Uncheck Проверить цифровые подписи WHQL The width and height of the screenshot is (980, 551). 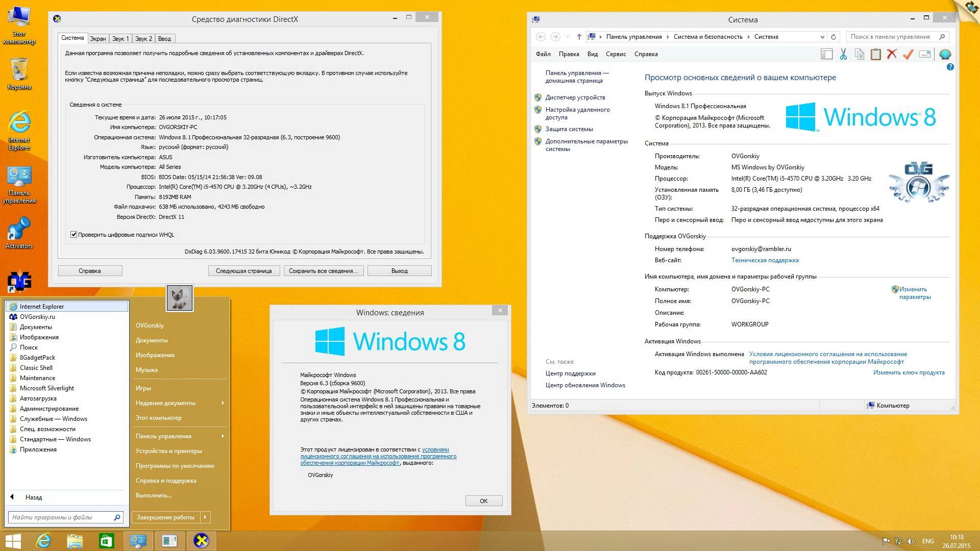click(x=73, y=235)
